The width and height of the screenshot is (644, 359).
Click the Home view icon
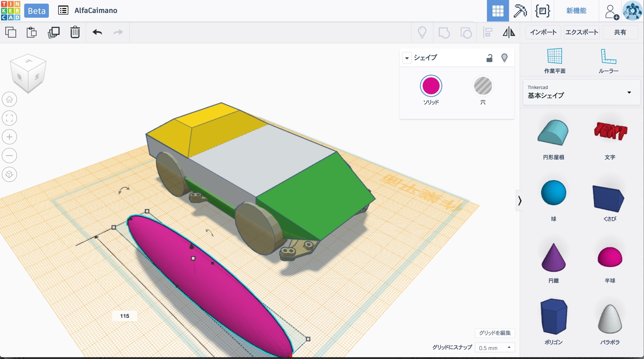[x=9, y=99]
